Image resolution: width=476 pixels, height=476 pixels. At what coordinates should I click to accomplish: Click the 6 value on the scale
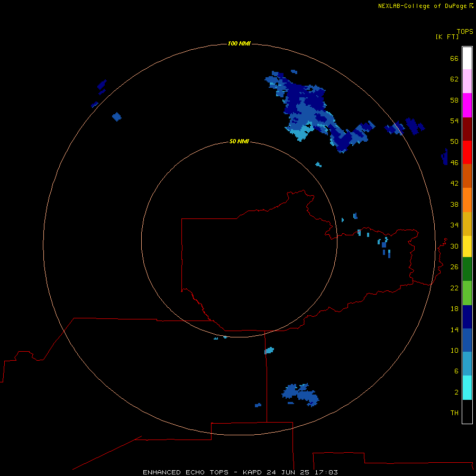456,371
